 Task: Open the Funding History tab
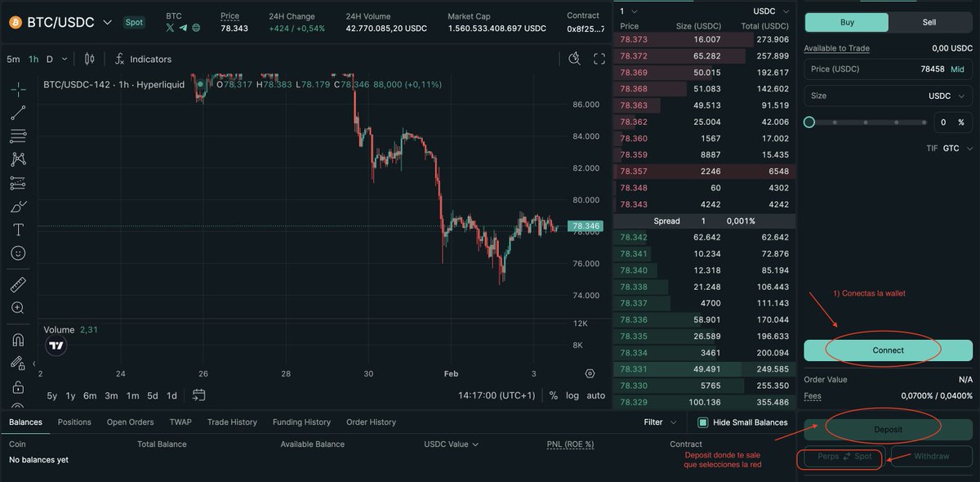click(x=301, y=422)
